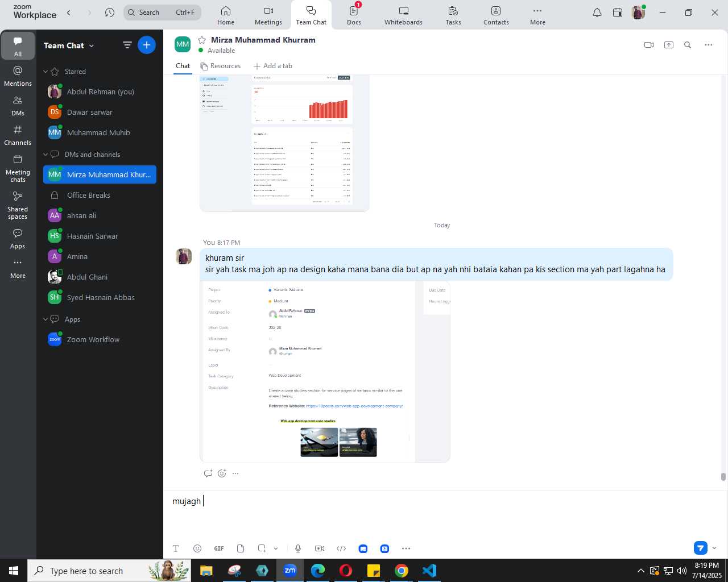Open profile avatar menu

(638, 13)
